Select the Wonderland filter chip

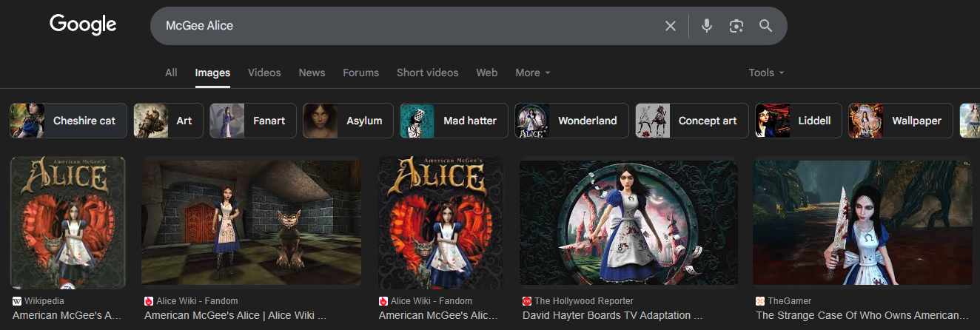(x=571, y=121)
